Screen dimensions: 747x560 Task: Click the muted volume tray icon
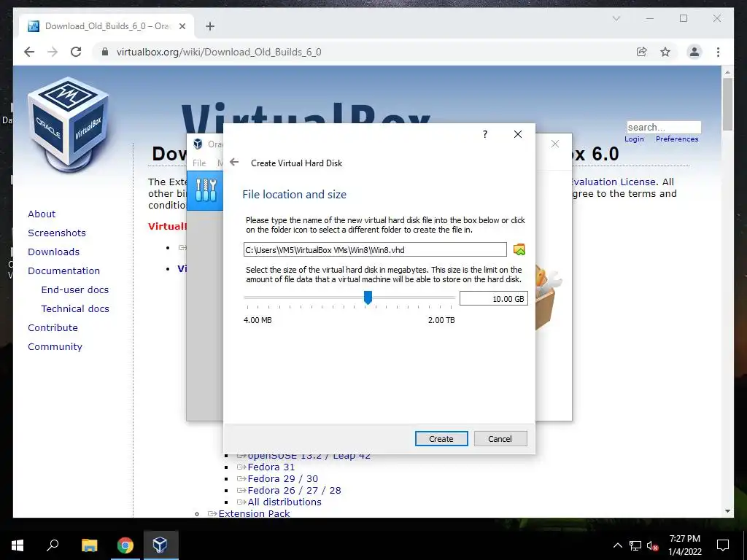[x=652, y=545]
